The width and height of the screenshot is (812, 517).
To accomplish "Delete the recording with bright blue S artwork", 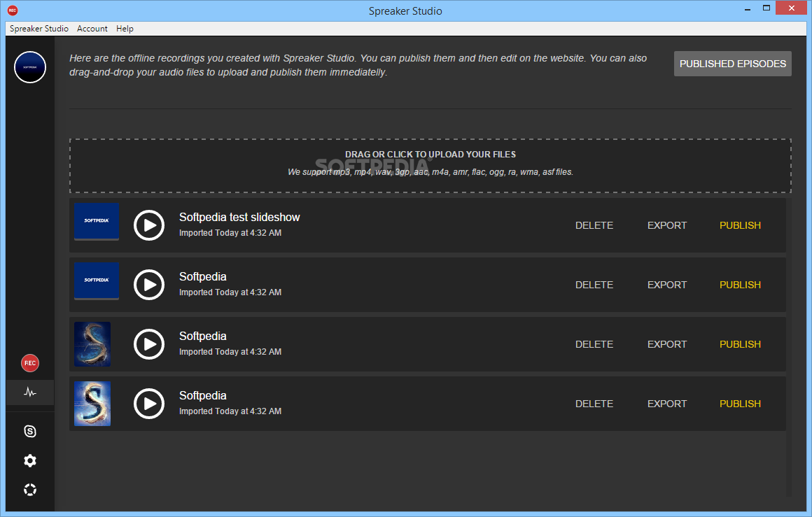I will pyautogui.click(x=594, y=404).
